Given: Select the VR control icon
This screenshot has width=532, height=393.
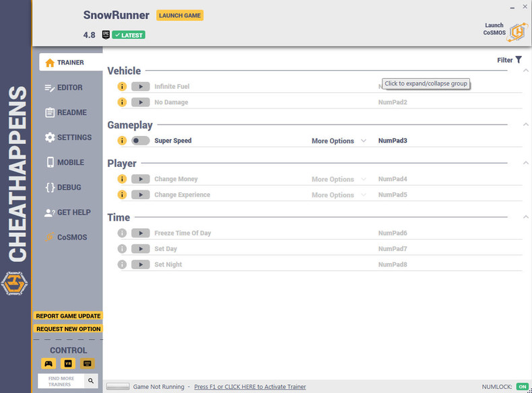Looking at the screenshot, I should (x=68, y=363).
